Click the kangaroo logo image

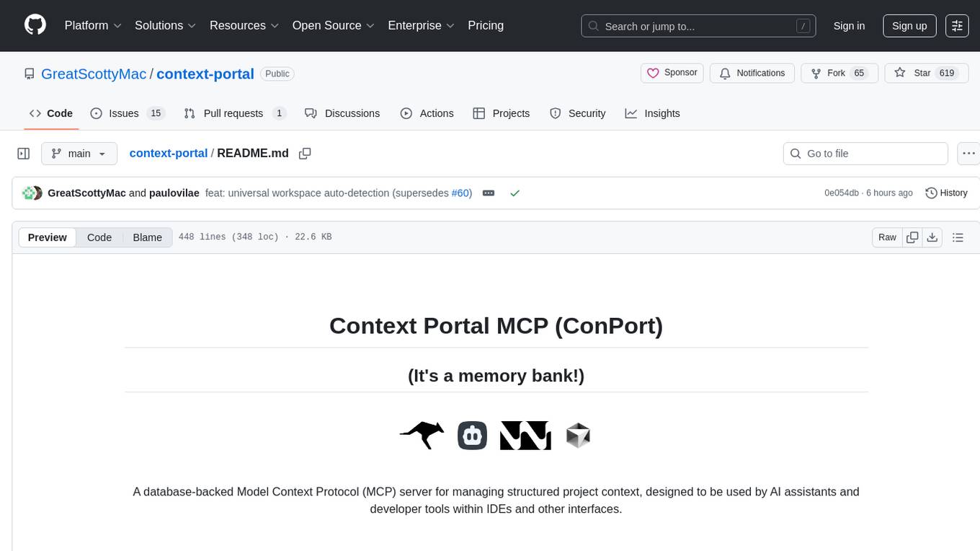coord(422,436)
